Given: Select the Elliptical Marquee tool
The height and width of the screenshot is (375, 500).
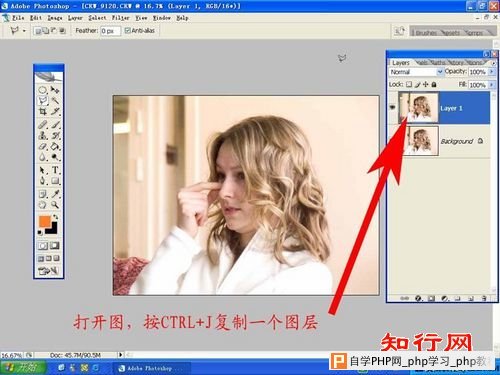Looking at the screenshot, I should [42, 90].
